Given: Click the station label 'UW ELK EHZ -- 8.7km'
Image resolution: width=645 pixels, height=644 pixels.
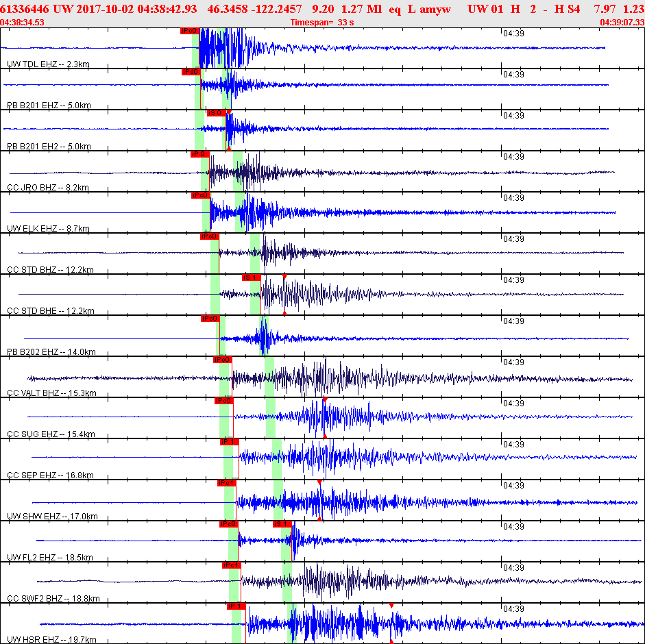Looking at the screenshot, I should [x=48, y=229].
